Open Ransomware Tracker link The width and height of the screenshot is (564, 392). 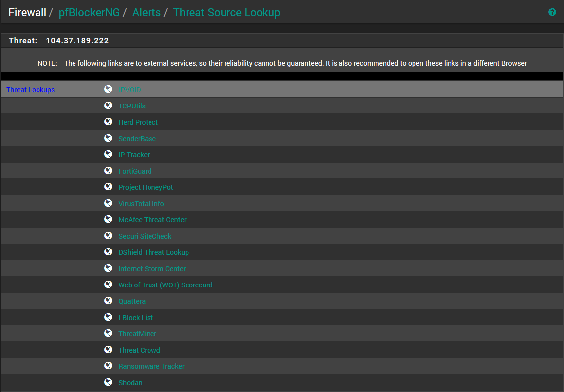point(151,366)
